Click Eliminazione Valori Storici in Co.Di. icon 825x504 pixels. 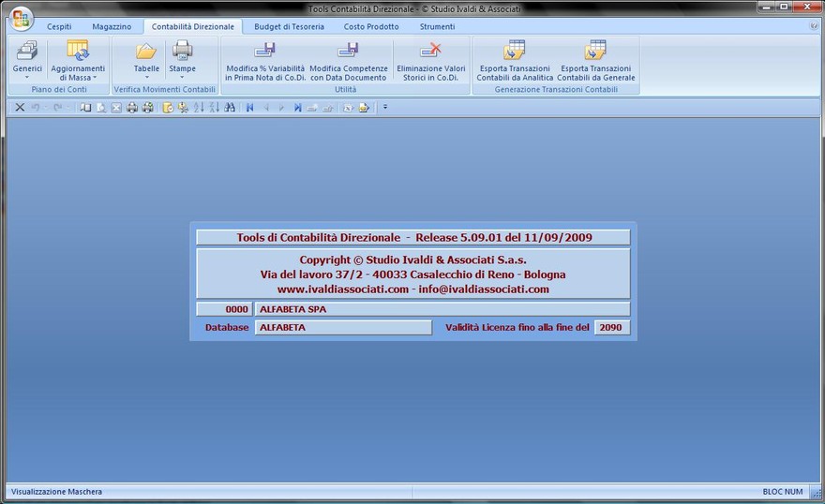point(430,51)
